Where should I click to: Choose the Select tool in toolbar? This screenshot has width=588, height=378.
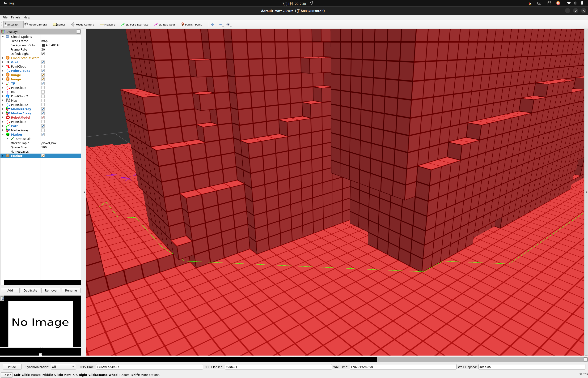click(x=59, y=25)
